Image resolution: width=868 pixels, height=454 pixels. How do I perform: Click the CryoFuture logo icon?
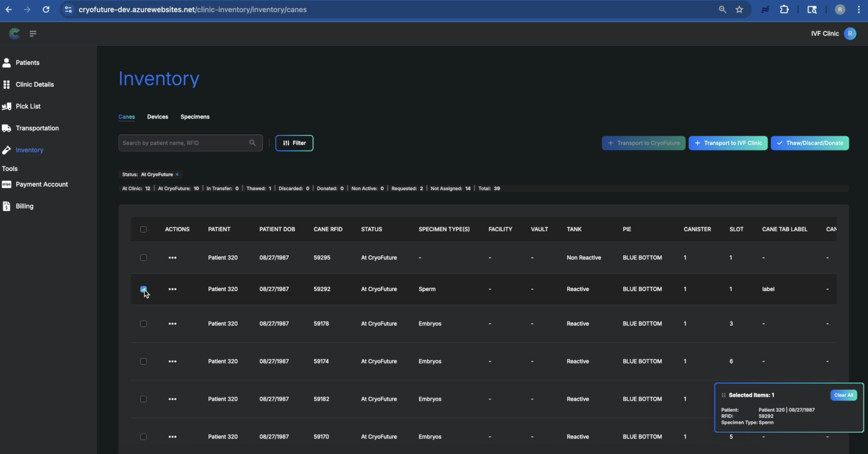[x=14, y=33]
